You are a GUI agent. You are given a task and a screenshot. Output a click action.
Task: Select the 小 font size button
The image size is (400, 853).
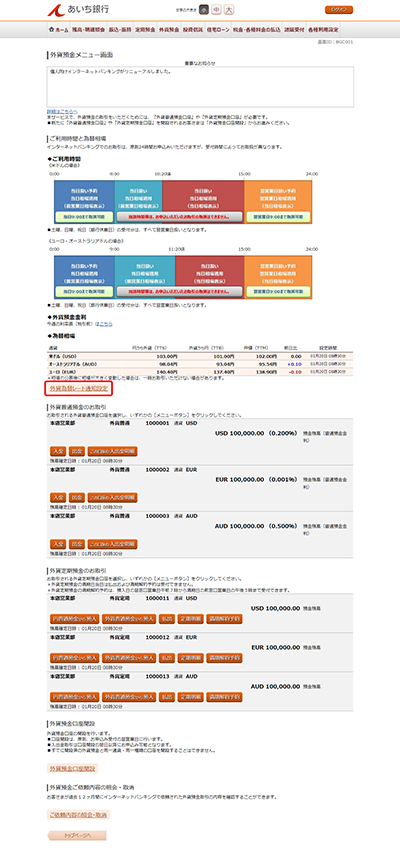(x=204, y=10)
